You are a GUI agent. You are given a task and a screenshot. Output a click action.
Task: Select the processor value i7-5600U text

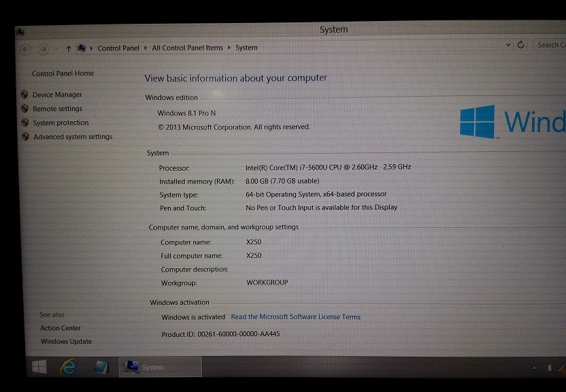click(328, 167)
